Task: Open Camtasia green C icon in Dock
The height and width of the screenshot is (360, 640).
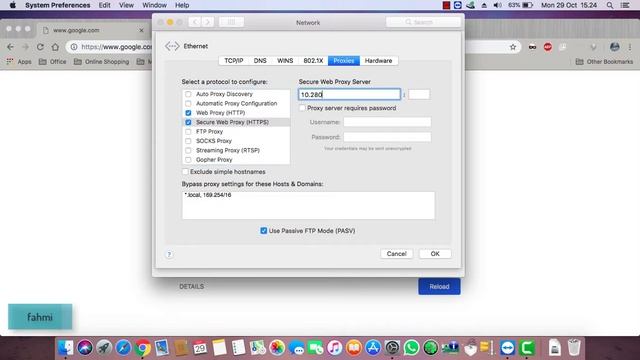Action: pyautogui.click(x=527, y=348)
